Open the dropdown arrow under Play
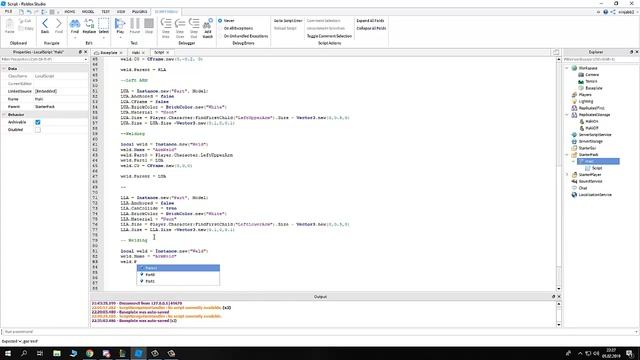This screenshot has height=360, width=640. click(x=120, y=38)
